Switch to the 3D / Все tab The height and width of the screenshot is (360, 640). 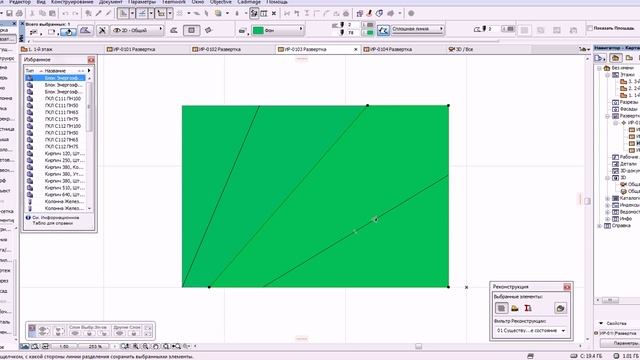click(x=460, y=49)
